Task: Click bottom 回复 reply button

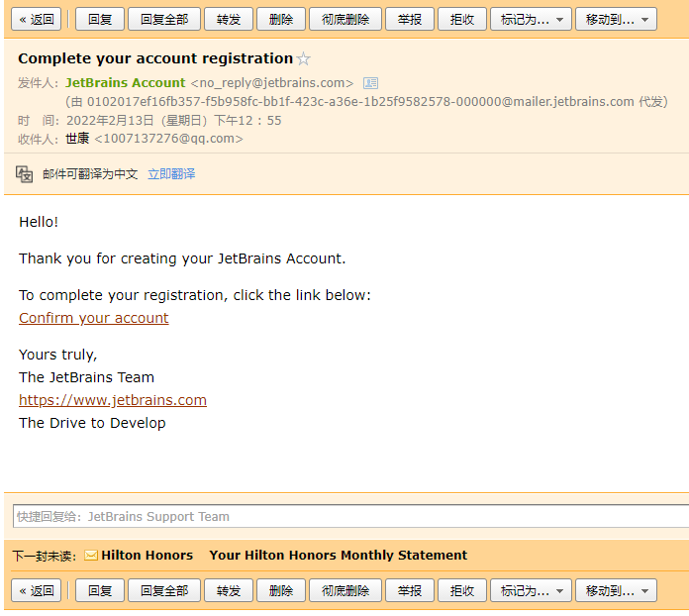Action: coord(100,590)
